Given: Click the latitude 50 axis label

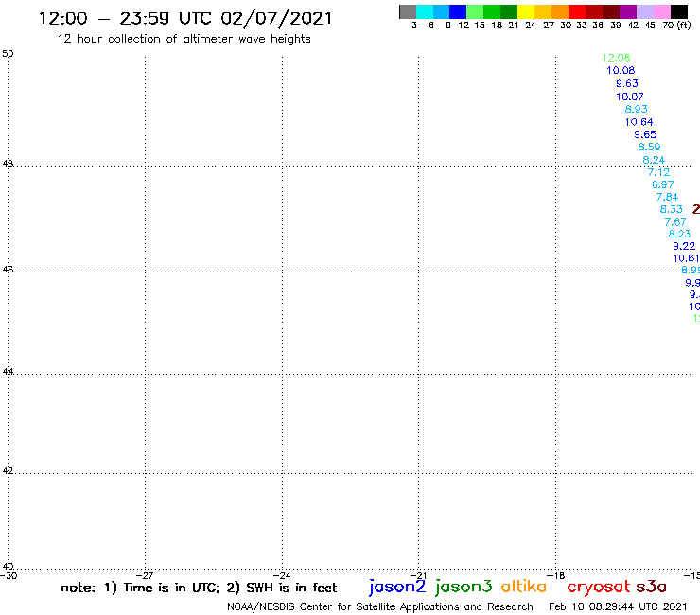Looking at the screenshot, I should pyautogui.click(x=8, y=54).
